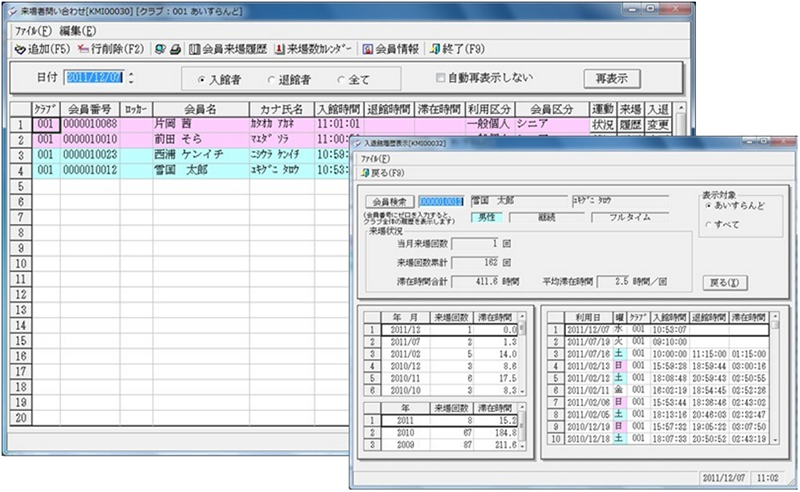Click the 会員検索 button

coord(389,202)
